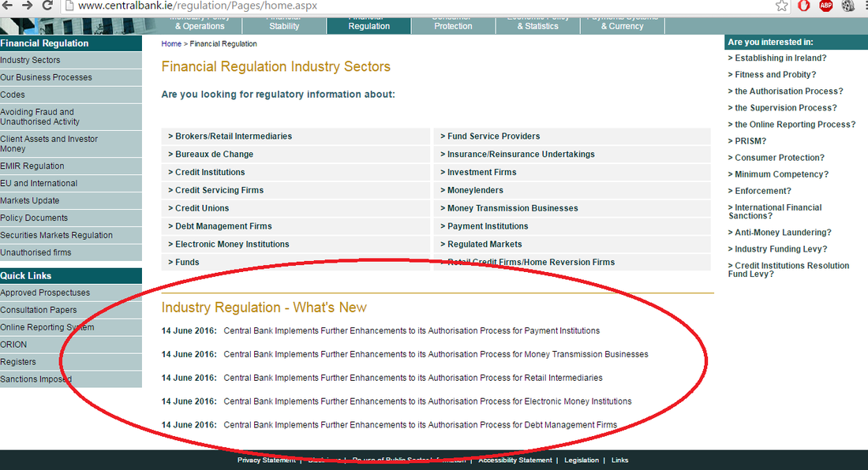Screen dimensions: 868x470
Task: Open Credit Institutions sector link
Action: pyautogui.click(x=296, y=173)
